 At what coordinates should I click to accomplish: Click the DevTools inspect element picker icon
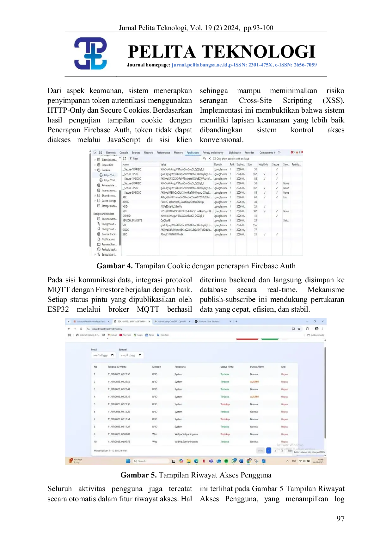(x=95, y=152)
